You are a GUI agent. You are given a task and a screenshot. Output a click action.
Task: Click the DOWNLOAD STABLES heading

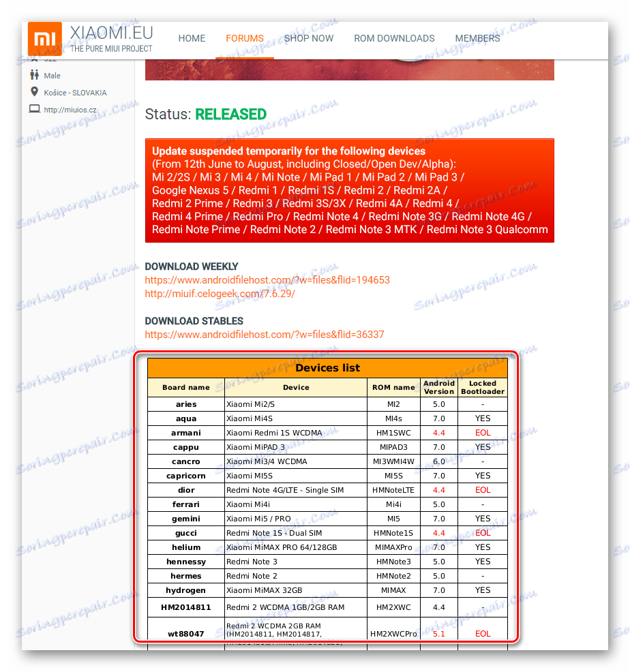[x=194, y=321]
